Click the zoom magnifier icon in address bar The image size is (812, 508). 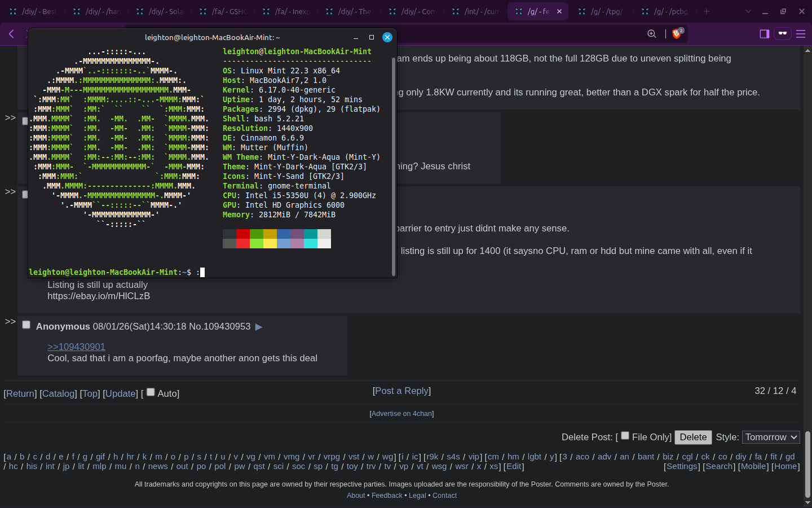(x=652, y=34)
